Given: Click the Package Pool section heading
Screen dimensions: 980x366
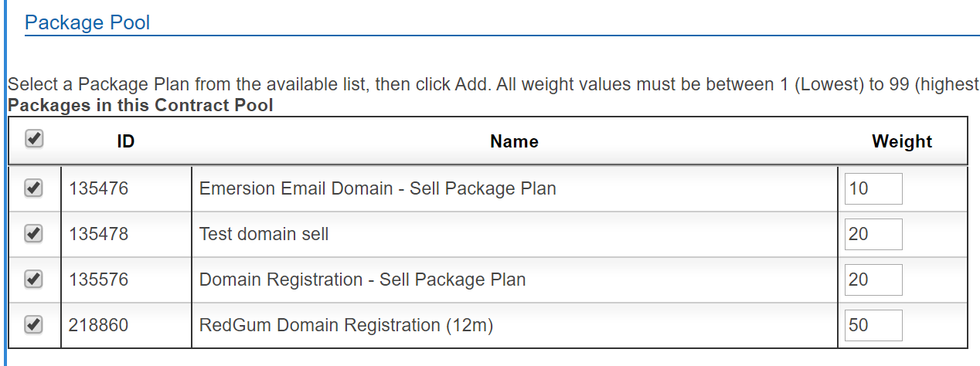Looking at the screenshot, I should pos(87,22).
